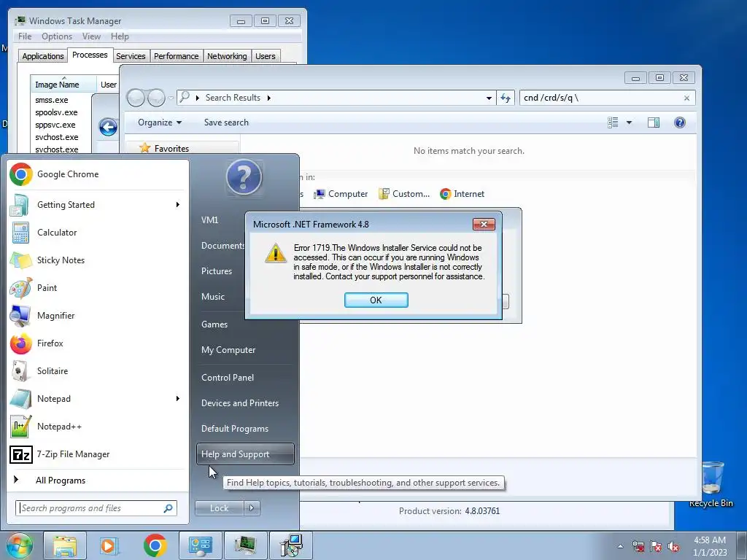Viewport: 747px width, 560px height.
Task: Switch to Services tab
Action: (131, 56)
